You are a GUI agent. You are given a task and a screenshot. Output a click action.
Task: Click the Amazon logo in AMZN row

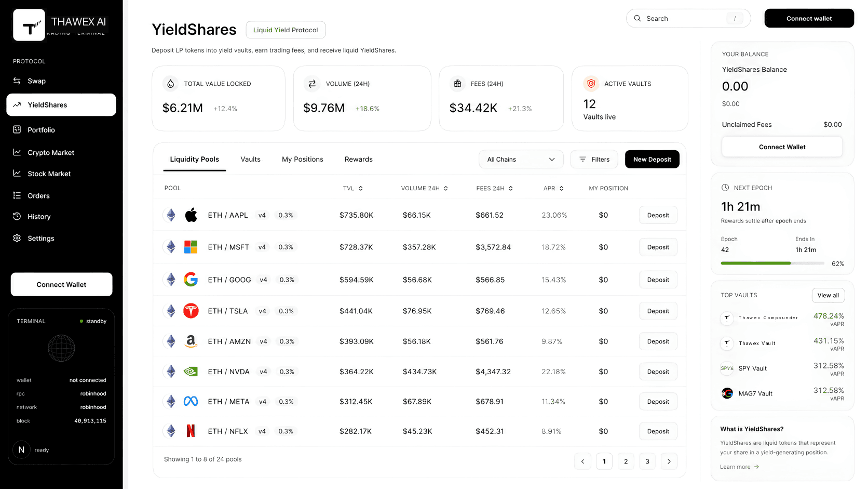pyautogui.click(x=191, y=341)
